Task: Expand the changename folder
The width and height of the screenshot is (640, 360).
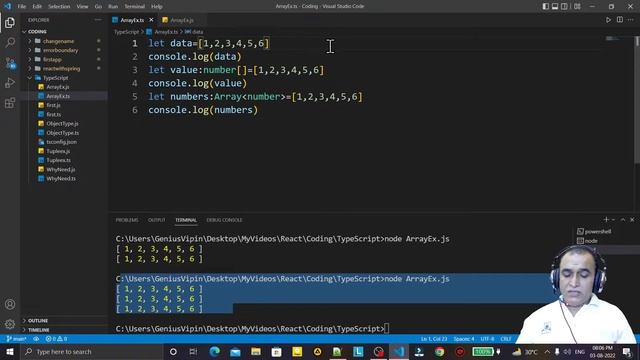Action: click(58, 41)
